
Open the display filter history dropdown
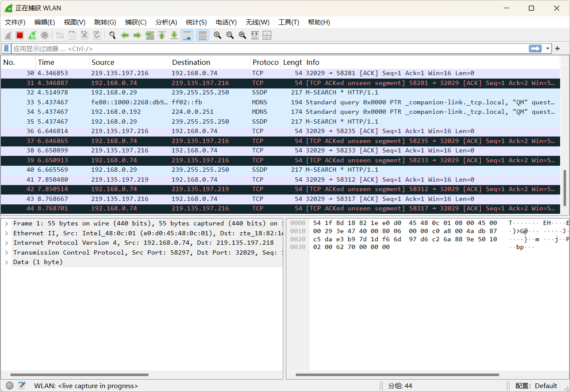(x=548, y=49)
